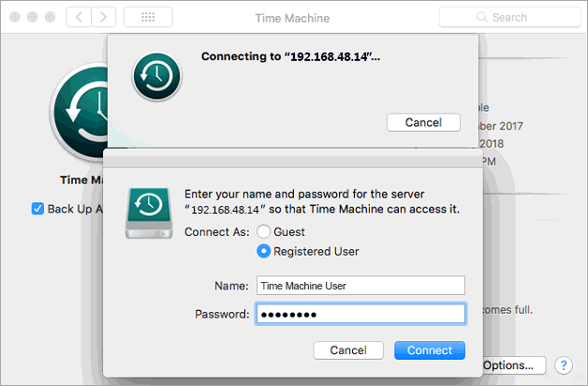The width and height of the screenshot is (588, 386).
Task: Click the "Enter your name and password" message
Action: pyautogui.click(x=322, y=201)
